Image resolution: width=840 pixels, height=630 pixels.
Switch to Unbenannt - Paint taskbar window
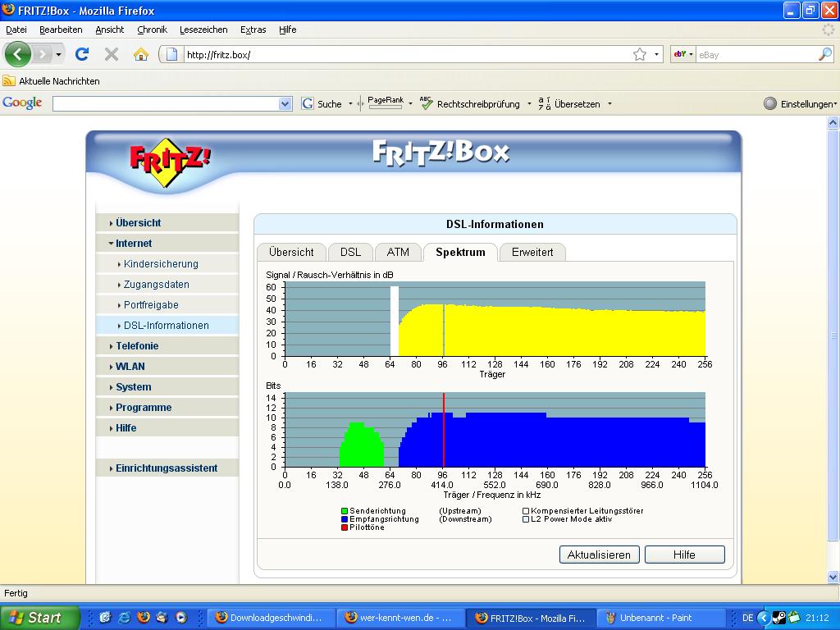click(x=661, y=618)
